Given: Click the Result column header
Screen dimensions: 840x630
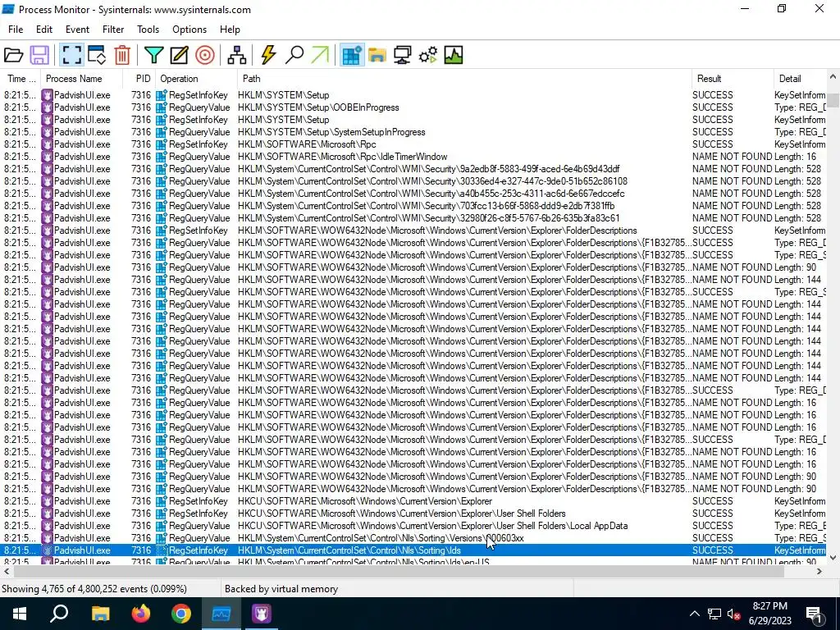Looking at the screenshot, I should tap(733, 79).
